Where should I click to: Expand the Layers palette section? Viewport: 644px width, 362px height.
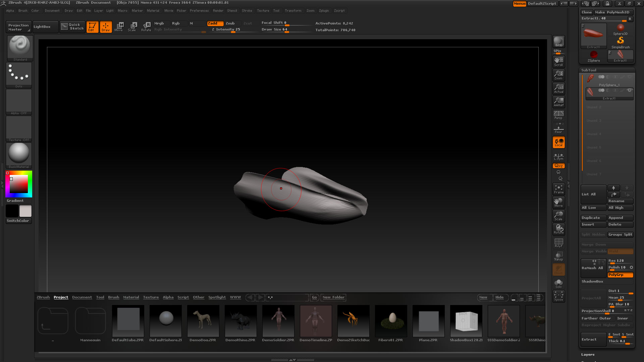(x=588, y=354)
